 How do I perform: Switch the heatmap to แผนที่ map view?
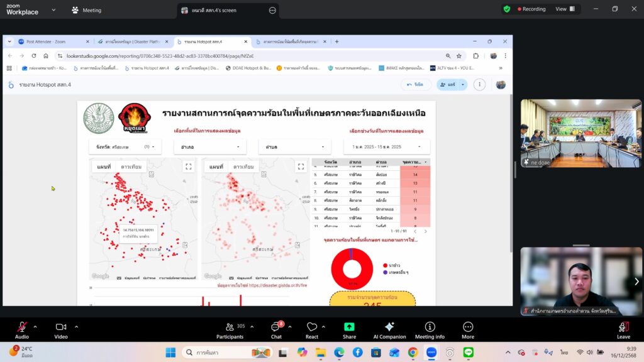click(216, 167)
